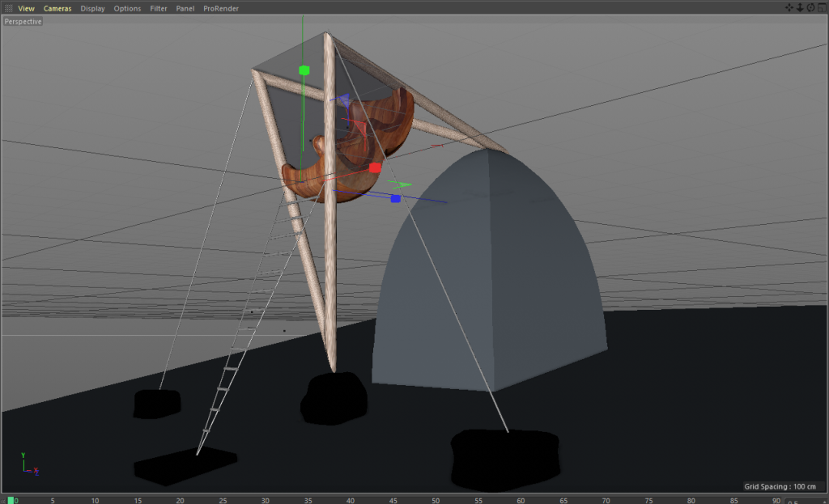Expand the Options menu
The height and width of the screenshot is (504, 829).
click(x=127, y=8)
